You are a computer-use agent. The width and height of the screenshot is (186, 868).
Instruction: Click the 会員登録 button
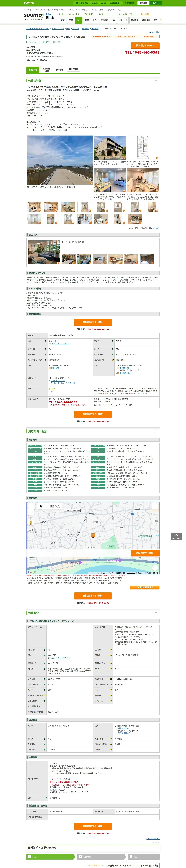(x=143, y=3)
